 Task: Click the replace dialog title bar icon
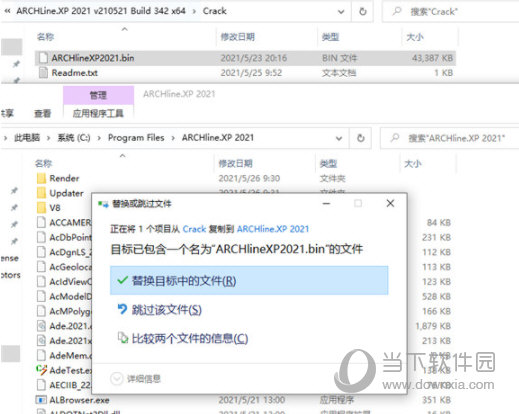click(x=103, y=204)
